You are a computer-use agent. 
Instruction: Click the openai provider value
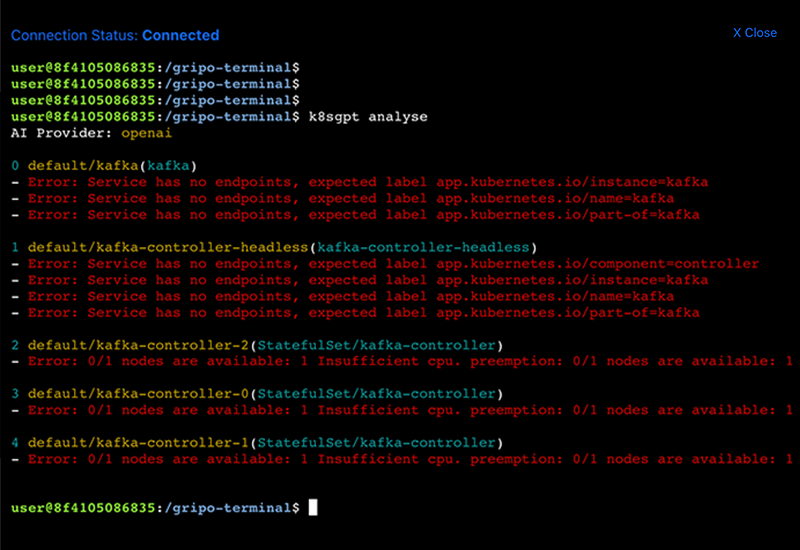pyautogui.click(x=148, y=133)
